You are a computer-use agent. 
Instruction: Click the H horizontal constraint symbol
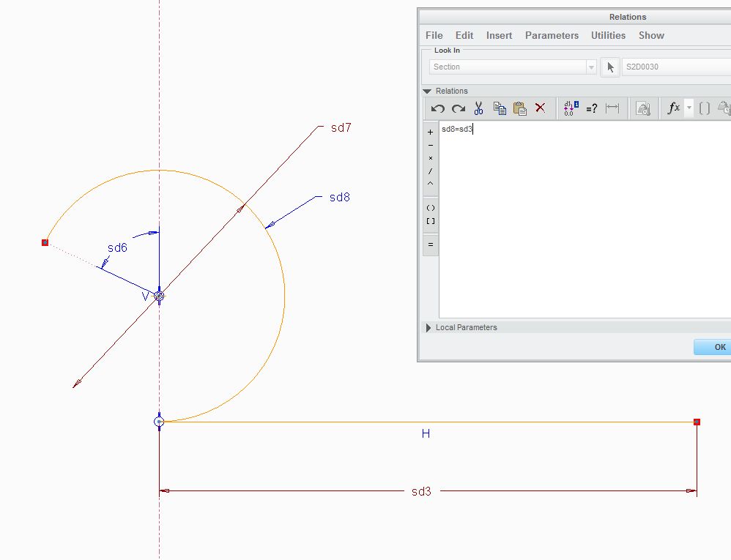click(426, 434)
